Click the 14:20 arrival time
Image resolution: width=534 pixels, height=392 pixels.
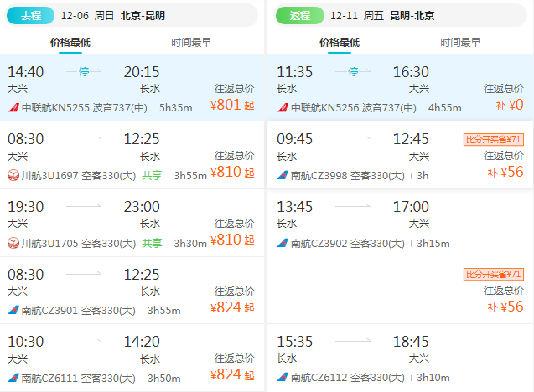(x=142, y=342)
